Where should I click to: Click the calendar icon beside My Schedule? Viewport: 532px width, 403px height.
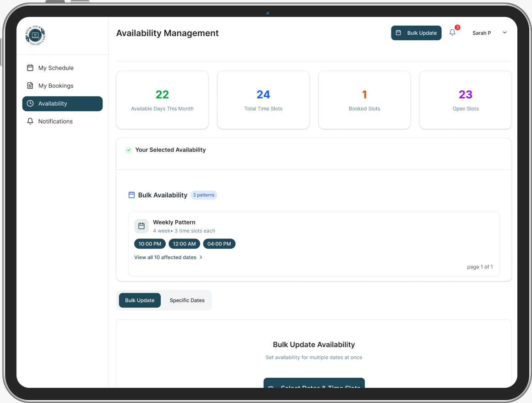coord(30,68)
